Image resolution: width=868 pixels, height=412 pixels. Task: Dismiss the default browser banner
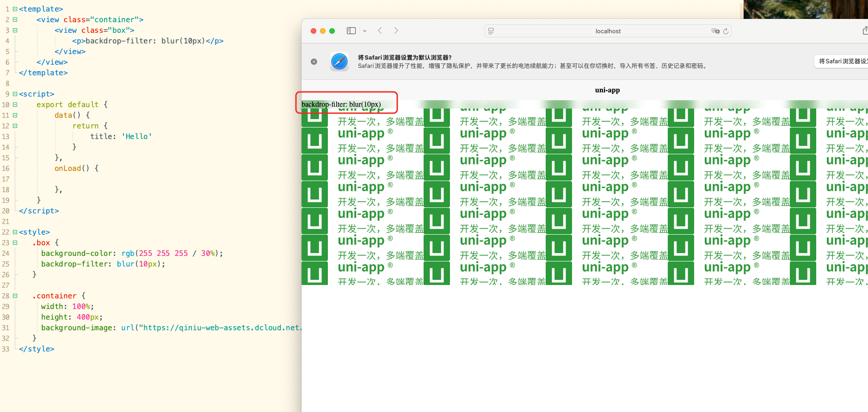click(314, 61)
